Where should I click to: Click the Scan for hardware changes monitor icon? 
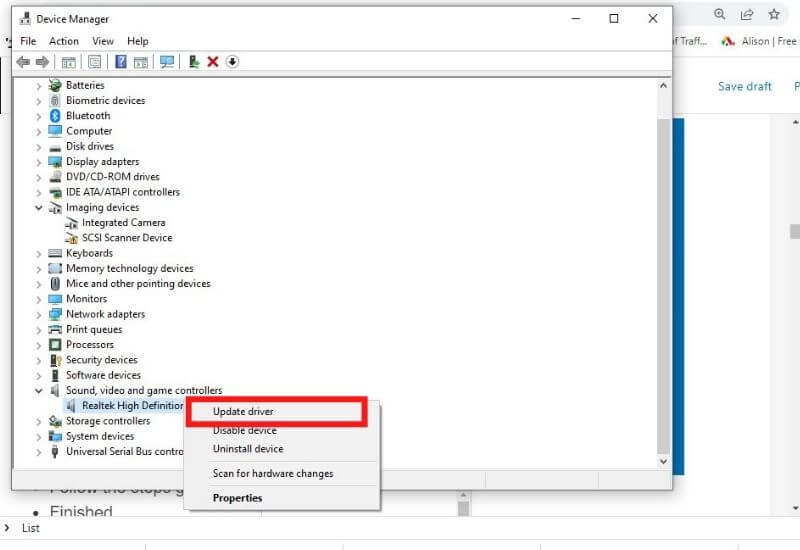(167, 62)
